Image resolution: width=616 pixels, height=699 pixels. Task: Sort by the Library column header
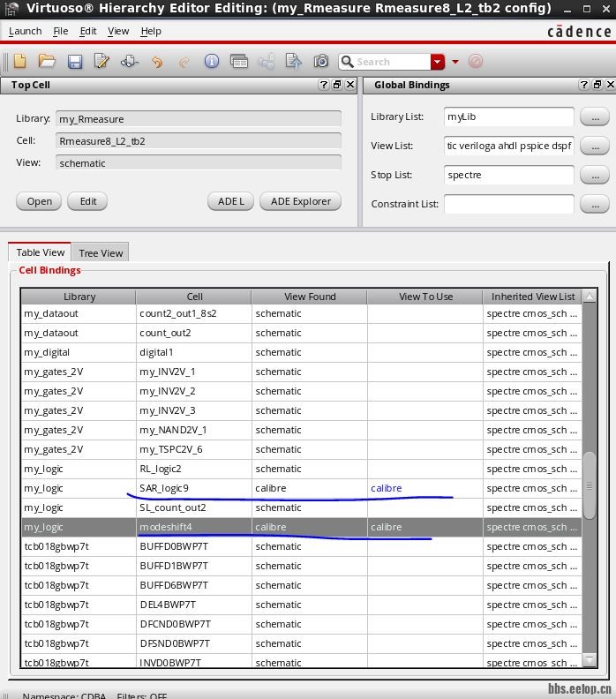[x=79, y=297]
